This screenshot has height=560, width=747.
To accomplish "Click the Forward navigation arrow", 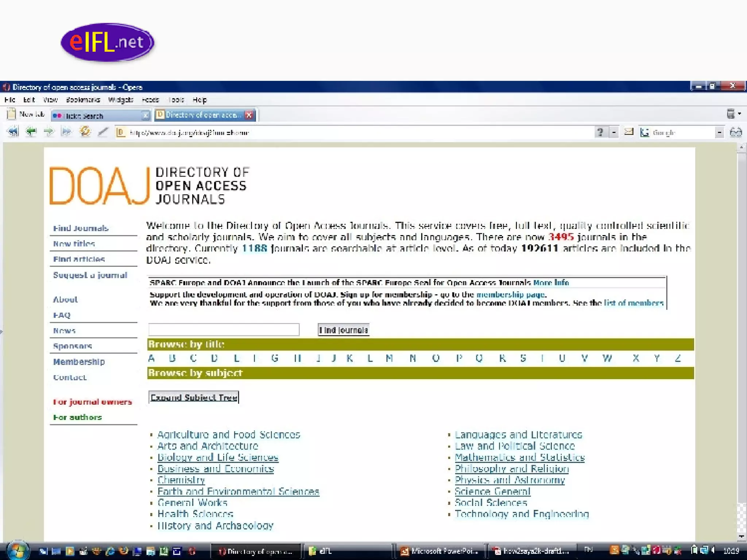I will [48, 132].
